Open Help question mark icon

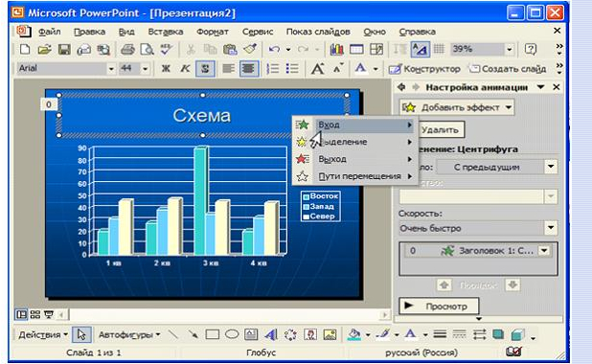tap(531, 49)
